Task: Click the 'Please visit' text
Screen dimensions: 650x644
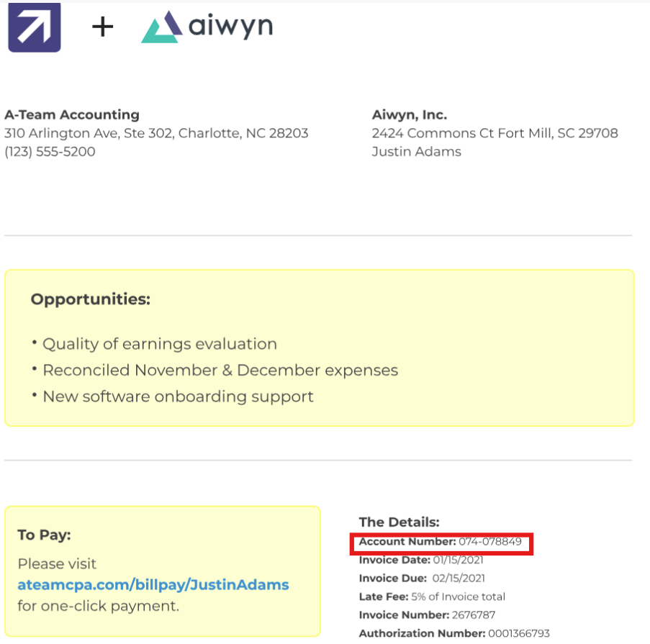Action: [x=57, y=564]
